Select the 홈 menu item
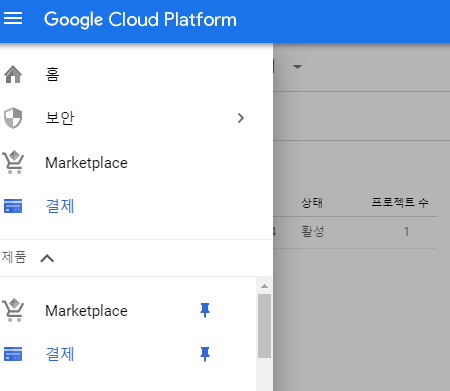The width and height of the screenshot is (450, 391). pyautogui.click(x=52, y=74)
